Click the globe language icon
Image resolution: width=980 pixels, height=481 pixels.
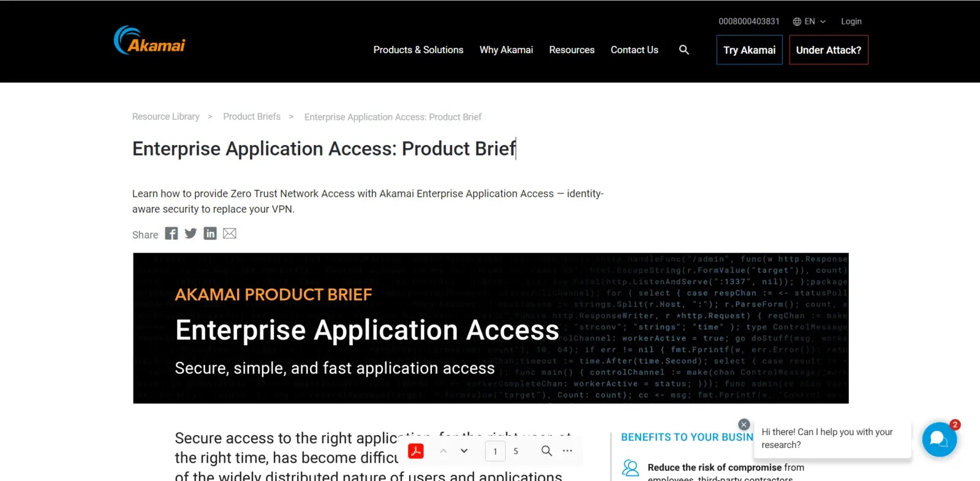pos(797,21)
